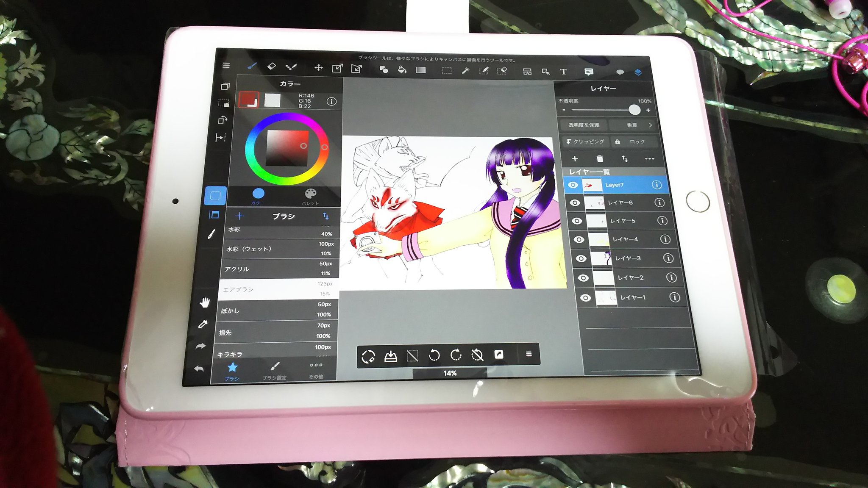Select エアブラシ brush
This screenshot has width=868, height=488.
279,289
